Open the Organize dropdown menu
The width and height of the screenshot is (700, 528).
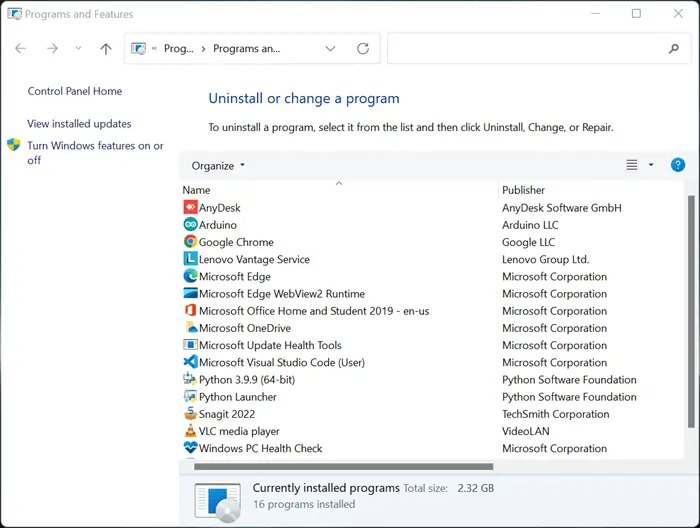pyautogui.click(x=218, y=166)
